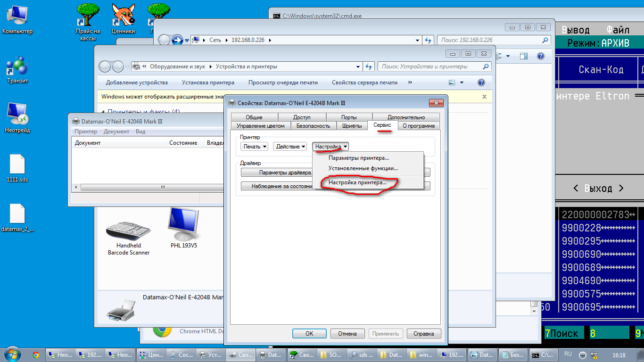
Task: Go back in the Devices and Printers window
Action: click(105, 66)
